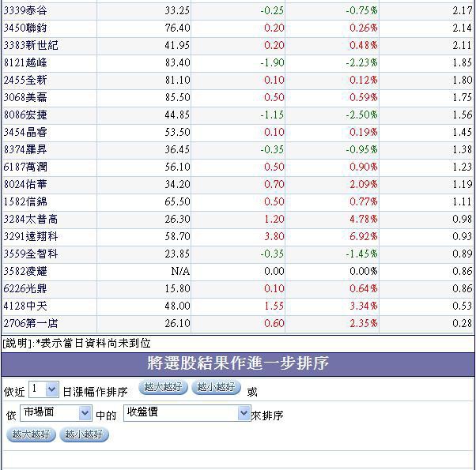The image size is (476, 470).
Task: Click price 33.25 in 泰谷 row
Action: (x=177, y=10)
